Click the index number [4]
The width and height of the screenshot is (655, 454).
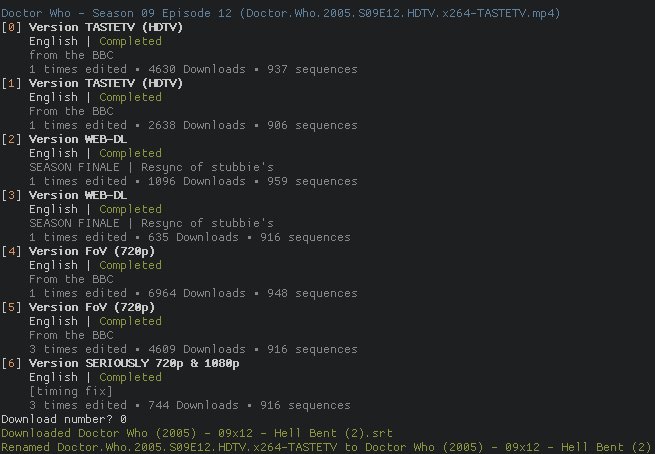(11, 251)
